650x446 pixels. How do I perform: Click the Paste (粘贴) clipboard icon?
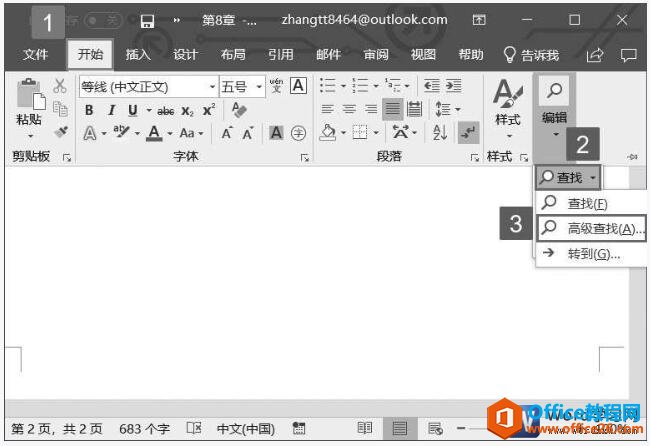[x=28, y=100]
